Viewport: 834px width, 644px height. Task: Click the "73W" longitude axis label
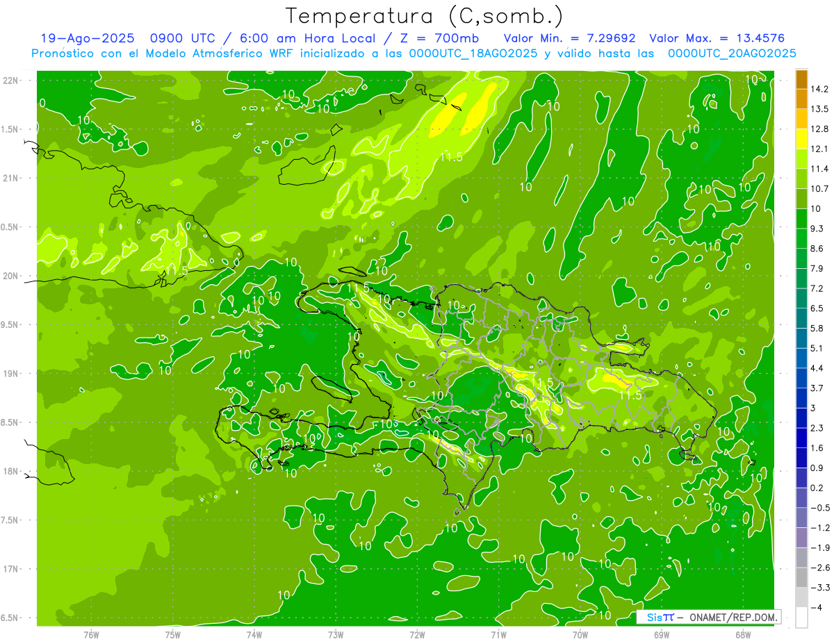click(x=336, y=634)
